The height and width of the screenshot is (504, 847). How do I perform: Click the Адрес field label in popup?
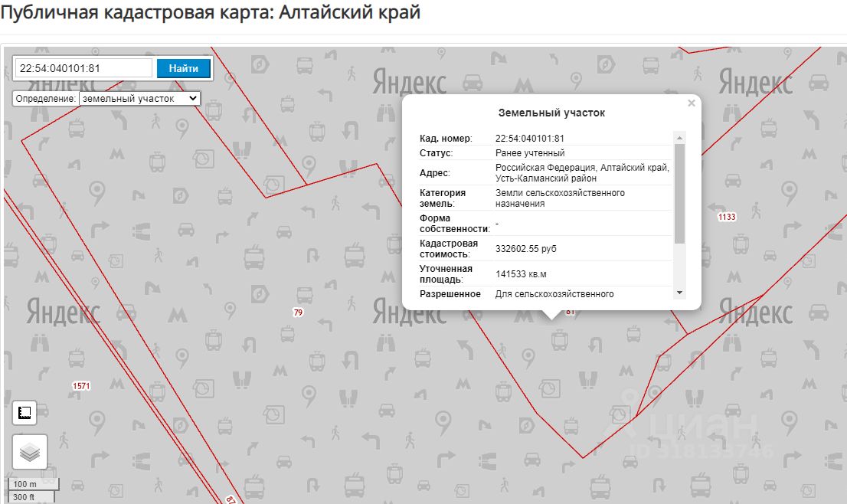tap(435, 173)
